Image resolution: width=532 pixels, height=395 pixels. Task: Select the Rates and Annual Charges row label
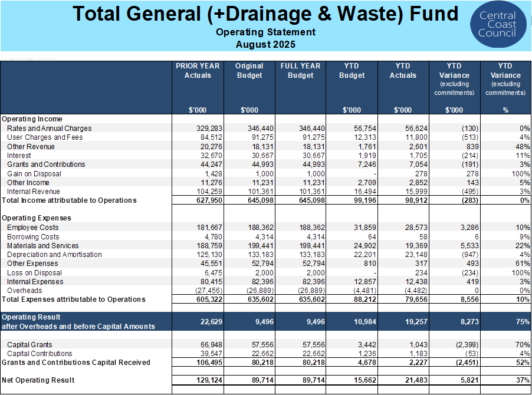click(50, 129)
